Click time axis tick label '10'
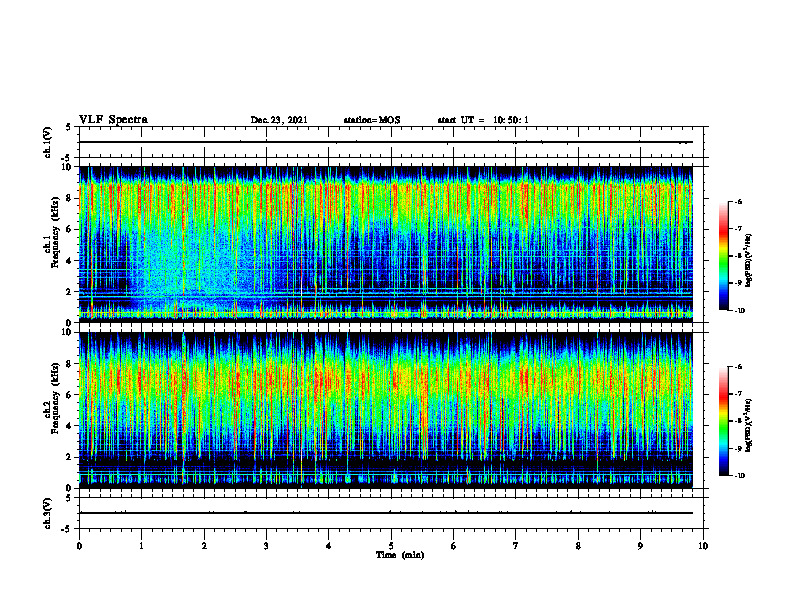Screen dimensions: 792x612 click(x=703, y=546)
